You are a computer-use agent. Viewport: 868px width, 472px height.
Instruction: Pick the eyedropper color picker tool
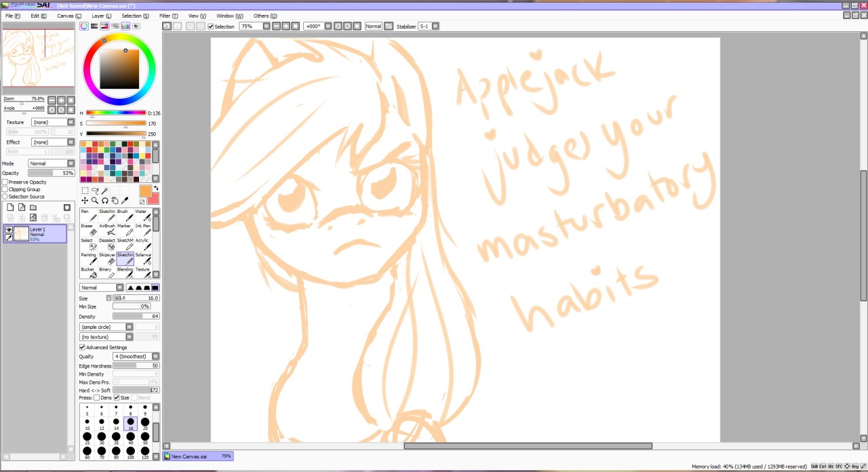pos(125,201)
